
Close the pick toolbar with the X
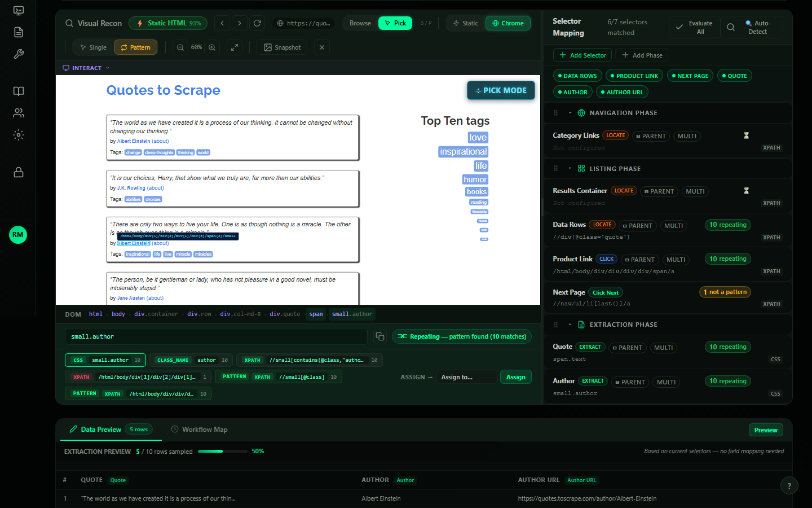pyautogui.click(x=322, y=47)
